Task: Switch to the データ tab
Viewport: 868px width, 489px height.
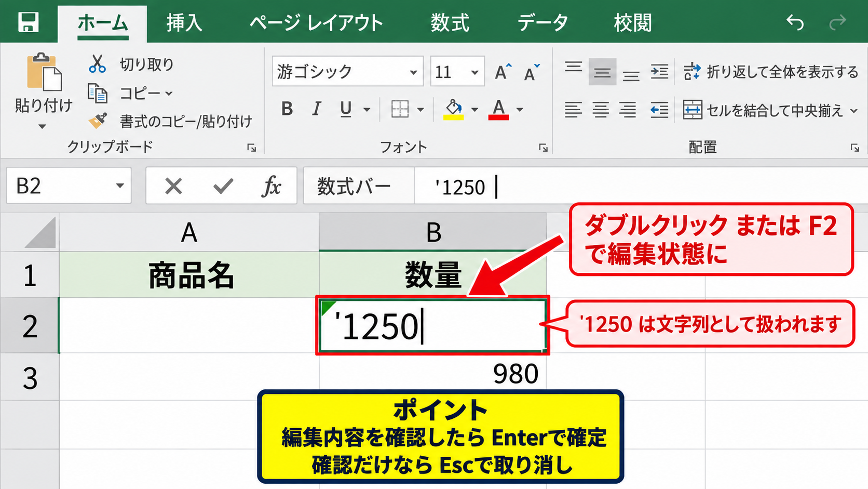Action: (x=543, y=23)
